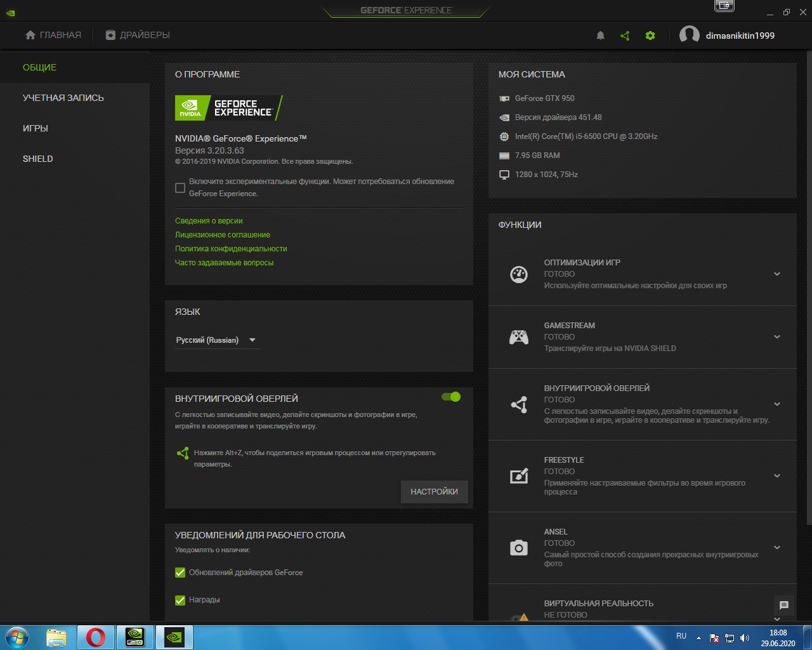Open the notifications bell icon
The height and width of the screenshot is (650, 812).
click(x=600, y=36)
